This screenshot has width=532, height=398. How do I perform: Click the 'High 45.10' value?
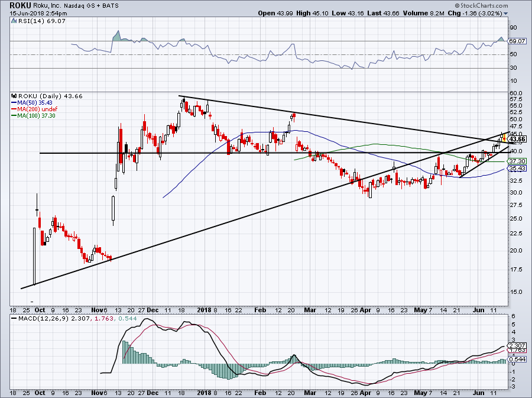click(x=312, y=13)
